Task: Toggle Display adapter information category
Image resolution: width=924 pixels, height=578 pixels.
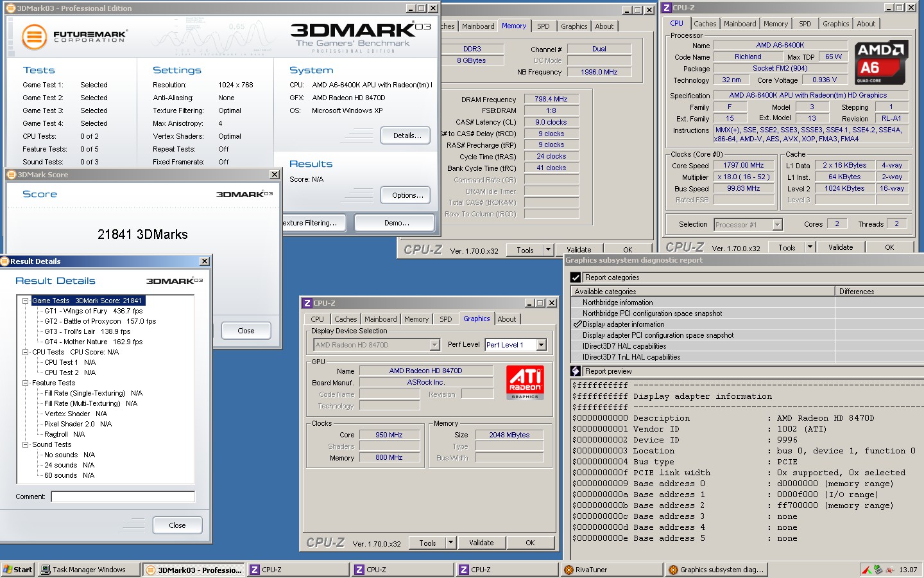Action: [703, 324]
